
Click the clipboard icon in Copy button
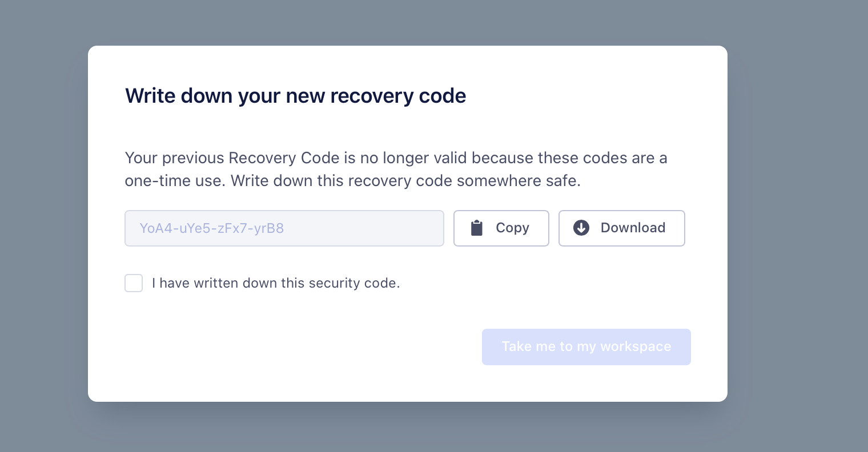(x=476, y=228)
